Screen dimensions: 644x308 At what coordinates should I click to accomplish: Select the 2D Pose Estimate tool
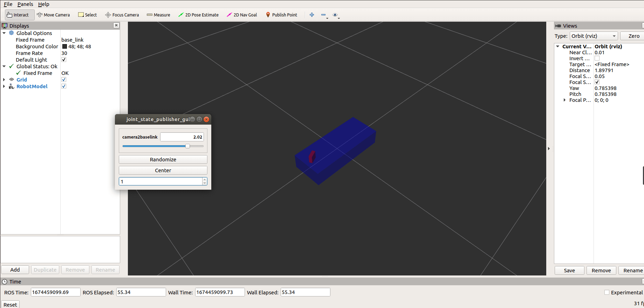[x=198, y=15]
